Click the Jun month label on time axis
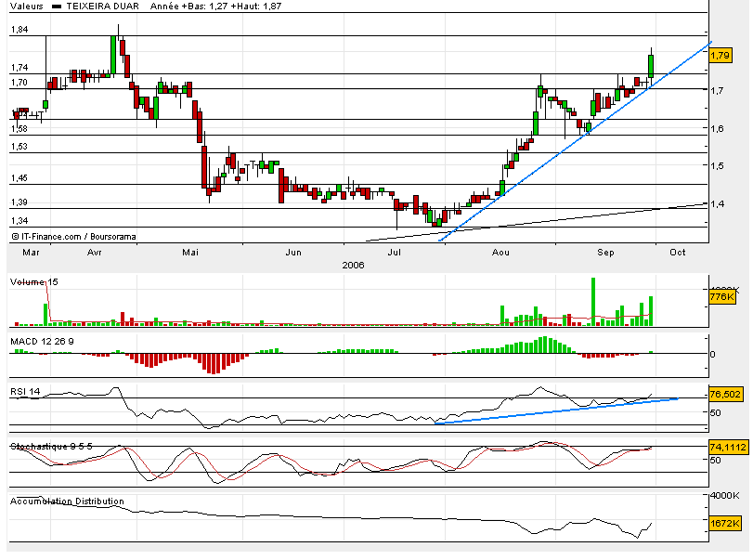This screenshot has height=560, width=753. [x=293, y=253]
